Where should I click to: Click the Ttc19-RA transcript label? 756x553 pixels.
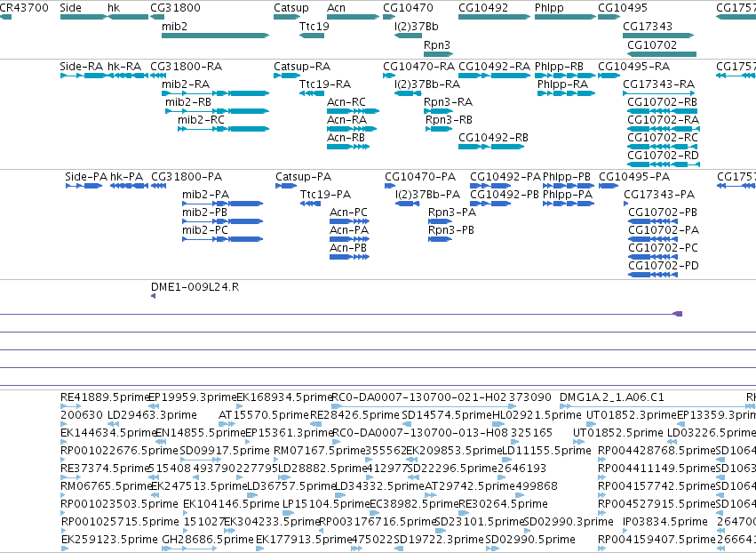(x=325, y=84)
